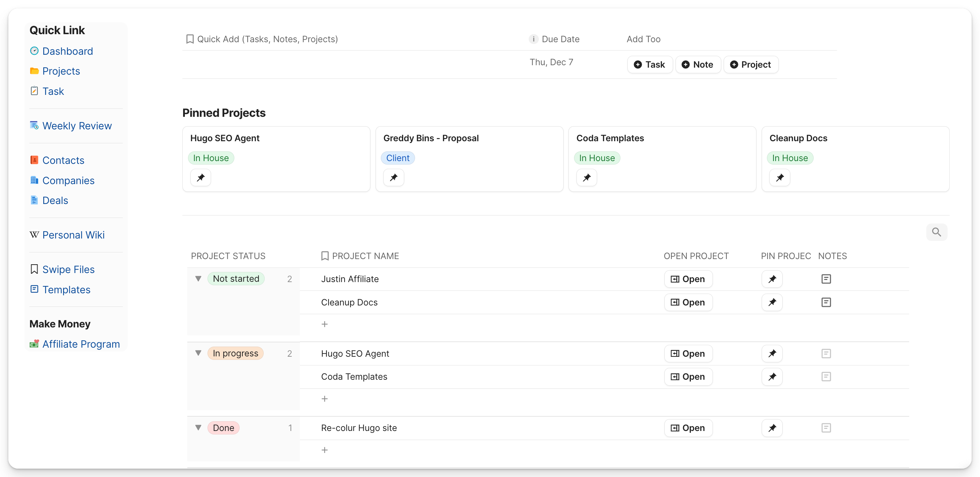The height and width of the screenshot is (477, 980).
Task: Go to Weekly Review page
Action: click(77, 126)
